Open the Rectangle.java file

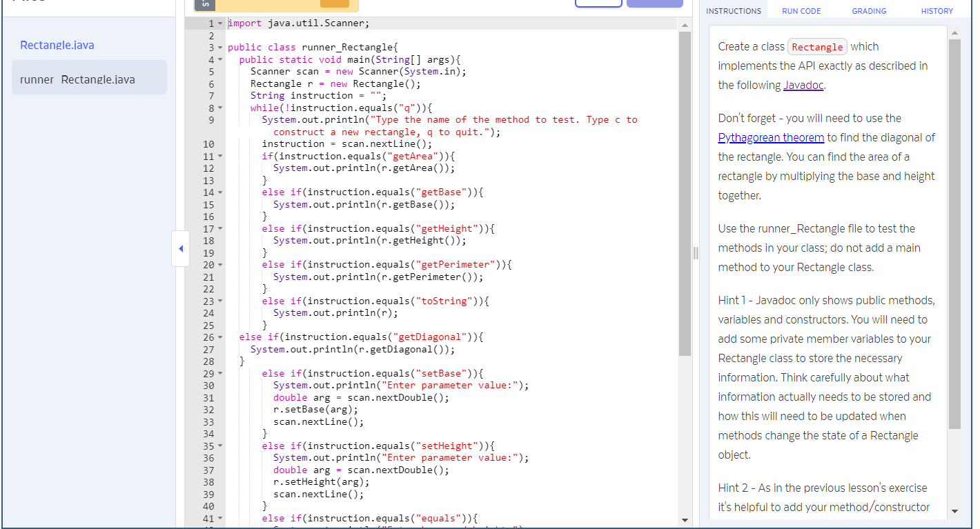pos(57,45)
